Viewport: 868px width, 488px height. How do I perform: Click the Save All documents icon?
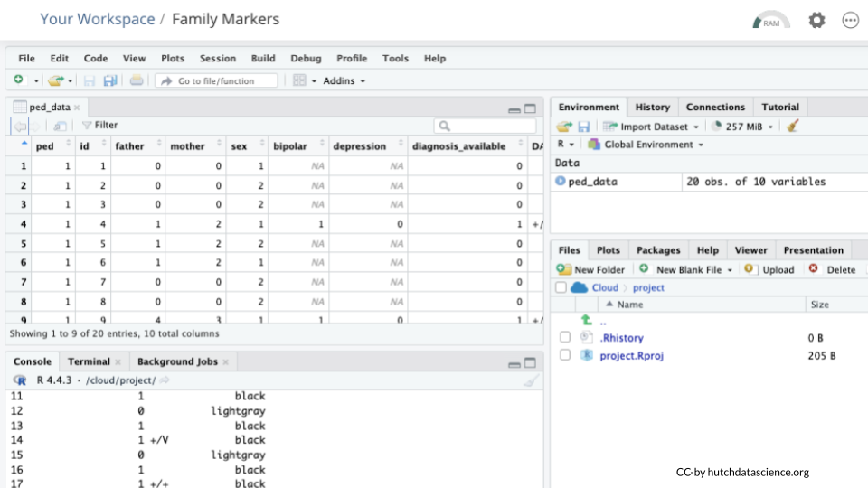pos(110,80)
